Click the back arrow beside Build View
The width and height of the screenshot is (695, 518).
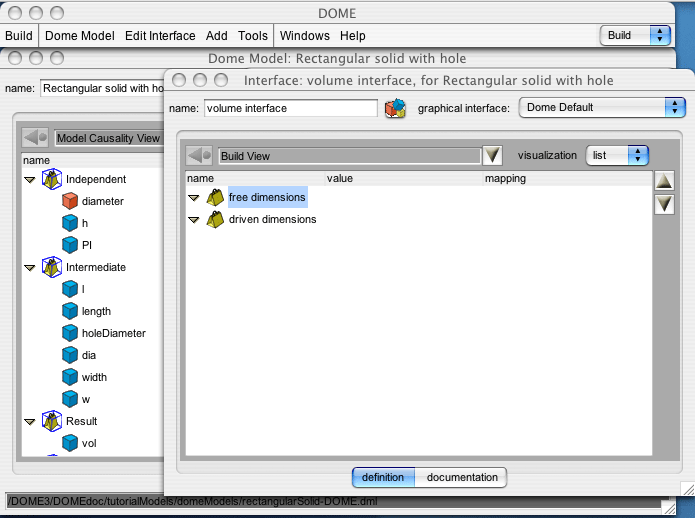pos(199,156)
